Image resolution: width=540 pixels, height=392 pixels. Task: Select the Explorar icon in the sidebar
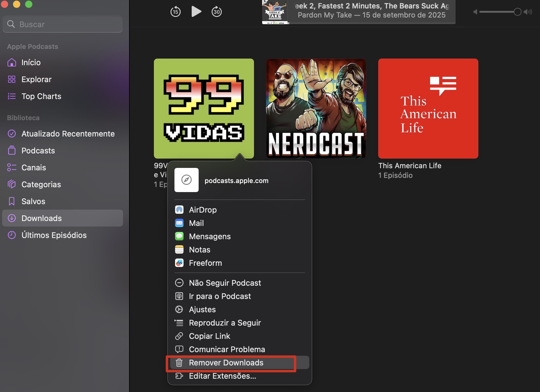pyautogui.click(x=11, y=79)
